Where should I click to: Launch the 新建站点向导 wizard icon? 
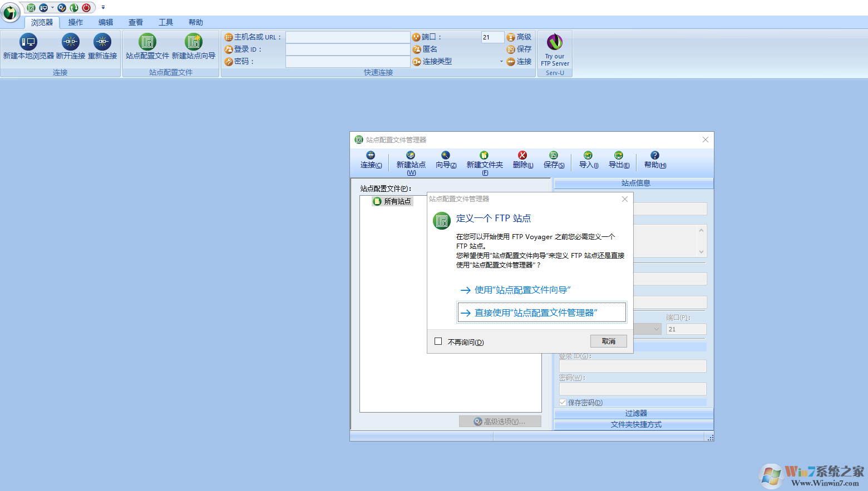coord(193,47)
